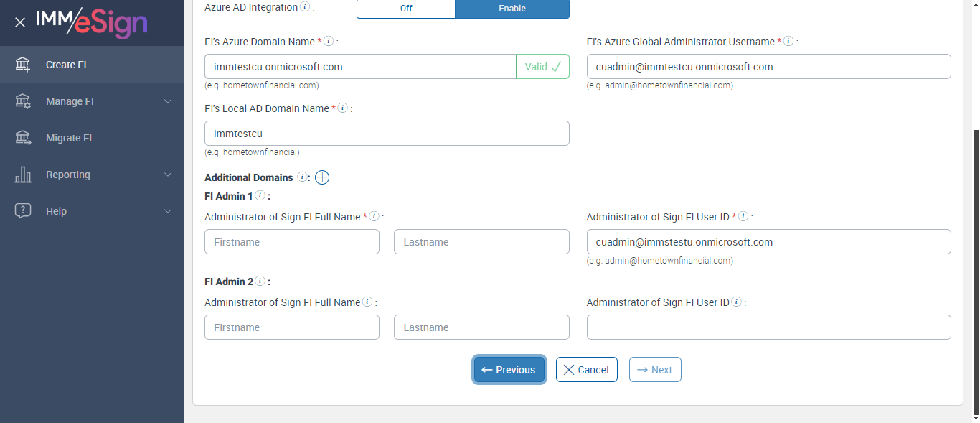Image resolution: width=980 pixels, height=423 pixels.
Task: Click the Reporting bar chart icon
Action: tap(23, 175)
